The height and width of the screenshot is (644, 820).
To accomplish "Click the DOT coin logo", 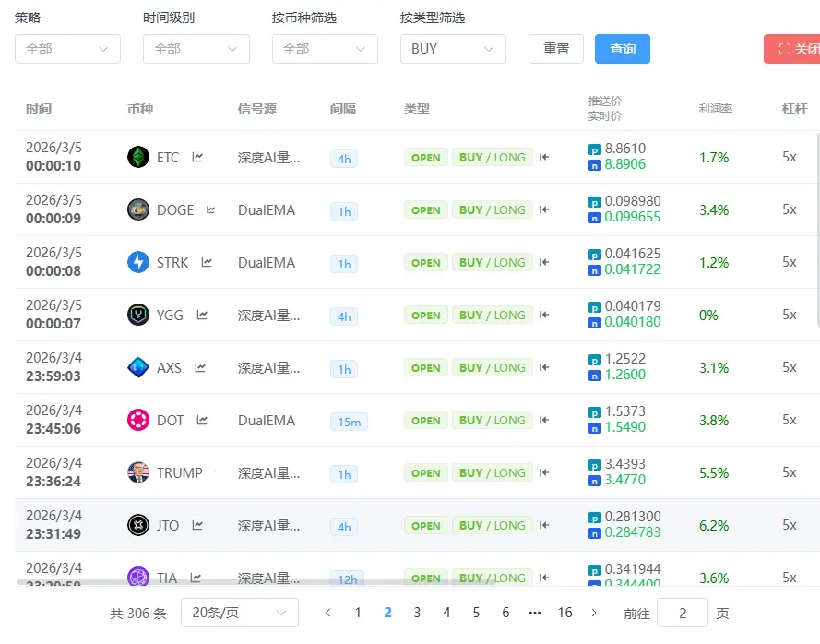I will (138, 420).
